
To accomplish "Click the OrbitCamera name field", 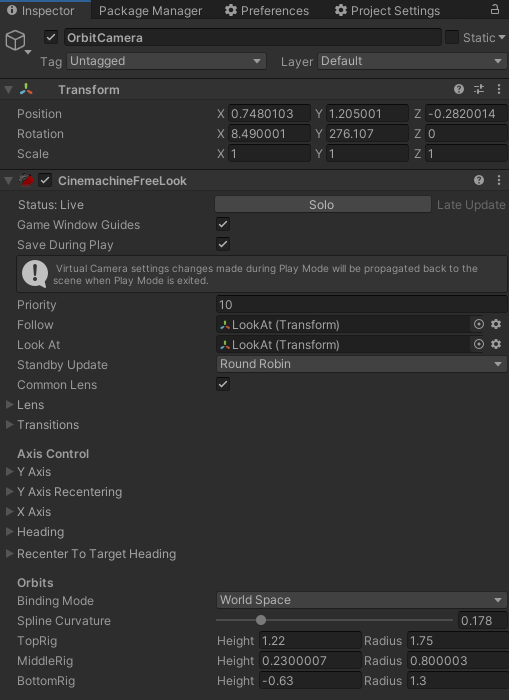I will [x=253, y=38].
